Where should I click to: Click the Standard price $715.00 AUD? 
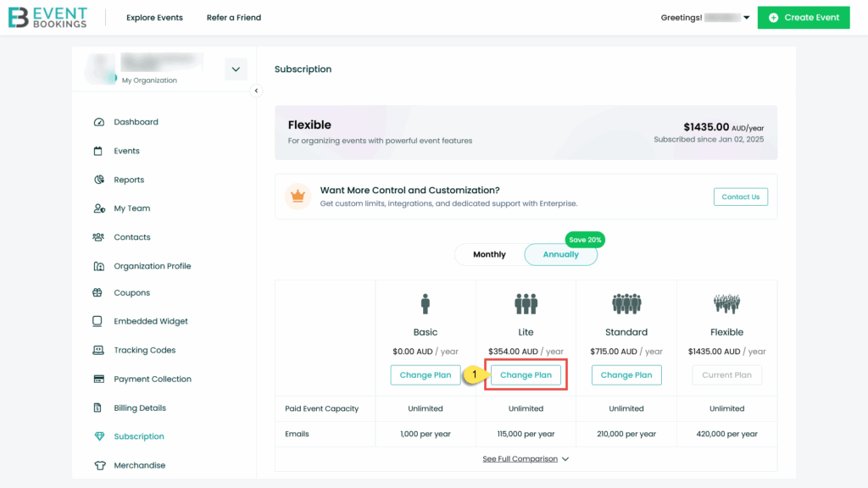[614, 352]
